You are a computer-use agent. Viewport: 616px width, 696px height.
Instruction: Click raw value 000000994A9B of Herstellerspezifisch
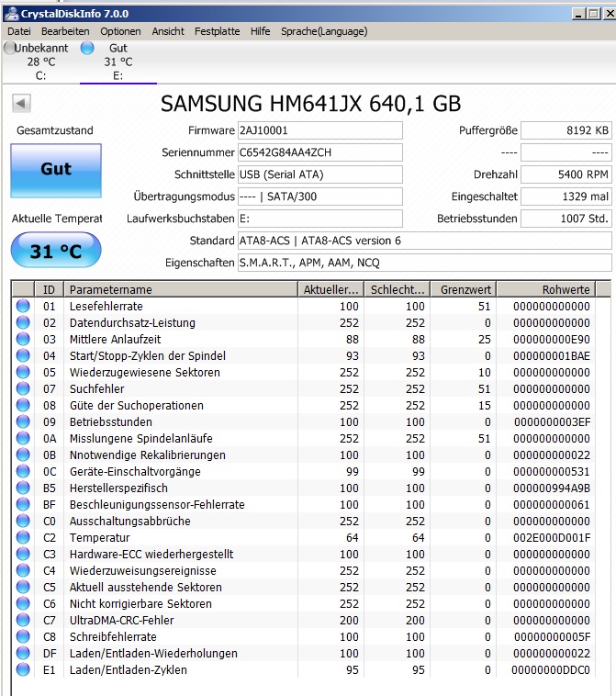pos(552,488)
